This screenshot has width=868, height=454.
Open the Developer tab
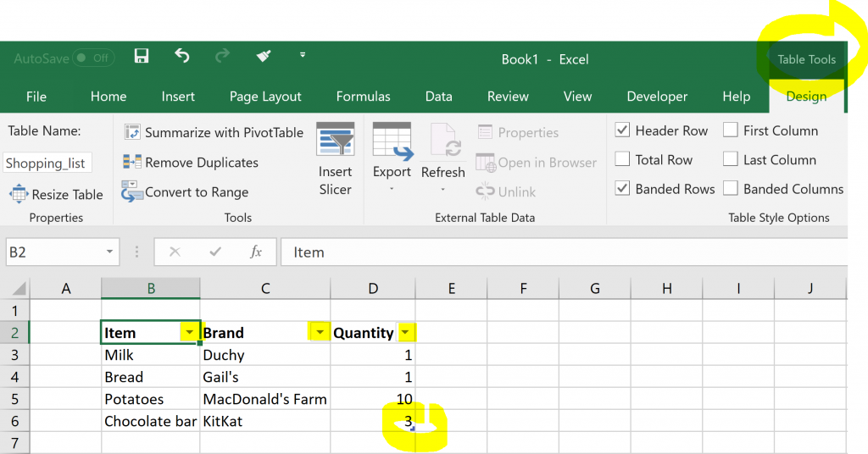[657, 97]
